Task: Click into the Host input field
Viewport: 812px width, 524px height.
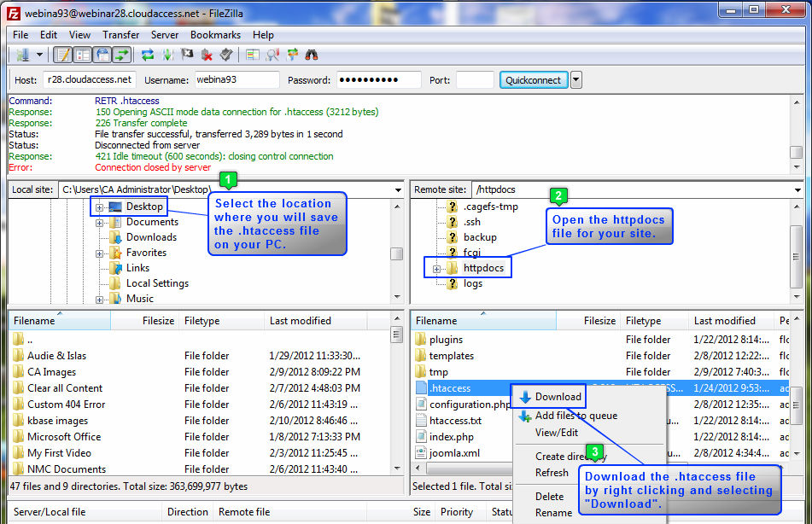Action: [89, 79]
